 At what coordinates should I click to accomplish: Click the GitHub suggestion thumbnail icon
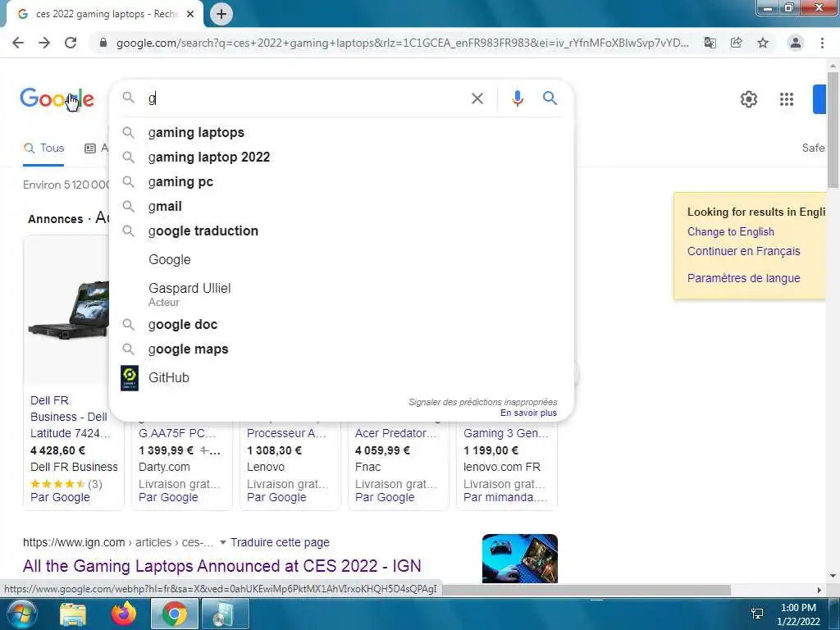point(129,378)
